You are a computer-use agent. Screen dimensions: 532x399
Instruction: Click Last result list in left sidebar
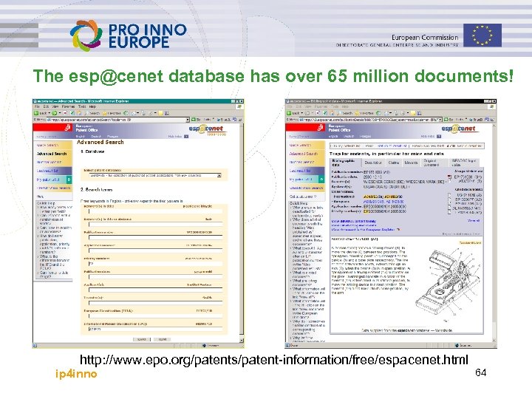click(x=47, y=171)
